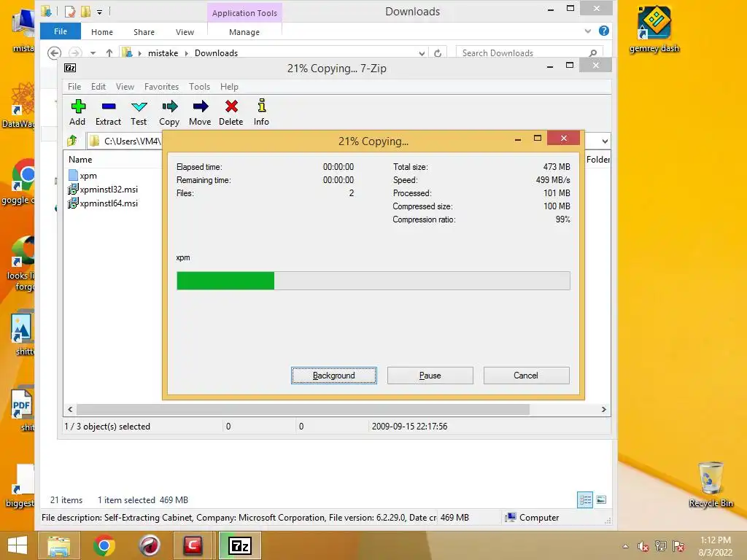The height and width of the screenshot is (560, 747).
Task: Select xpminstl64.msi in the file list
Action: pyautogui.click(x=103, y=203)
